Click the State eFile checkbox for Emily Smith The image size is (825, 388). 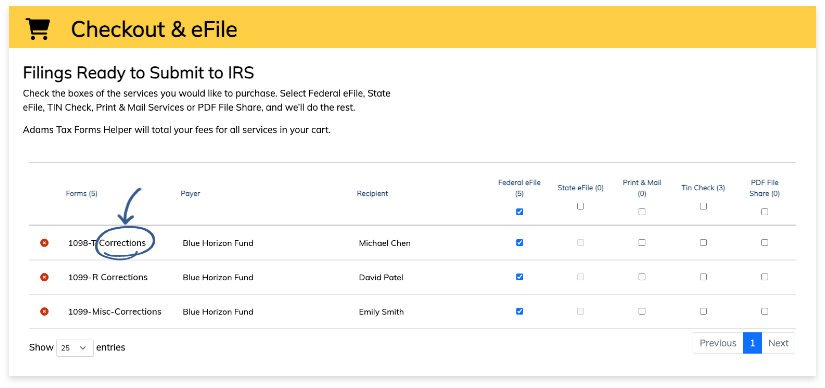pos(580,311)
